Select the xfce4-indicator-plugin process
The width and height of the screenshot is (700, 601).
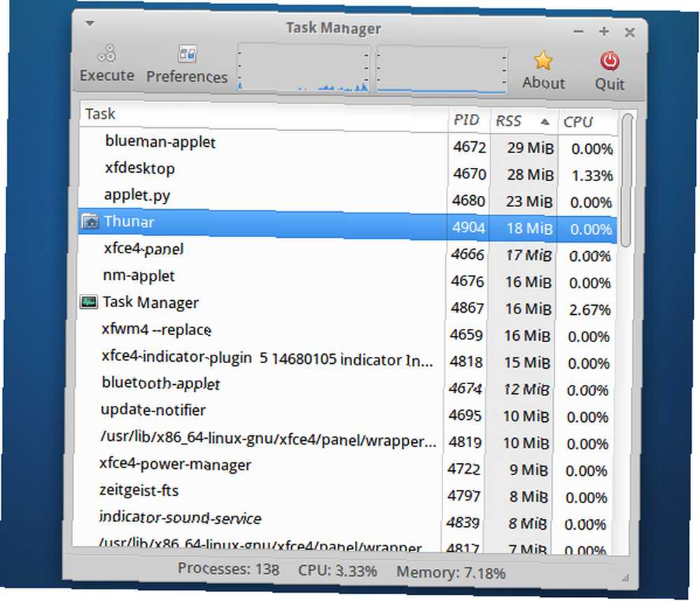pyautogui.click(x=267, y=358)
